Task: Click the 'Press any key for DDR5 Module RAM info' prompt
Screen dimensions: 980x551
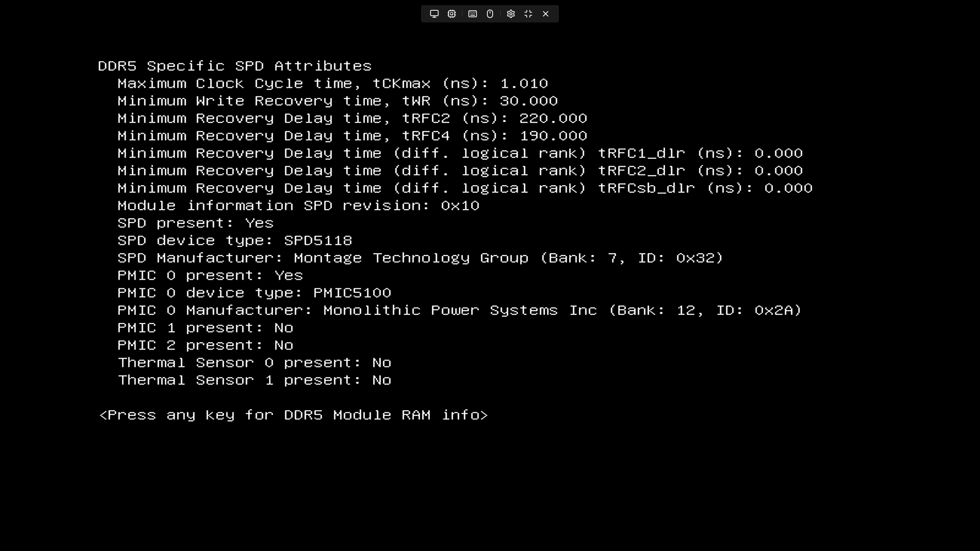Action: (293, 415)
